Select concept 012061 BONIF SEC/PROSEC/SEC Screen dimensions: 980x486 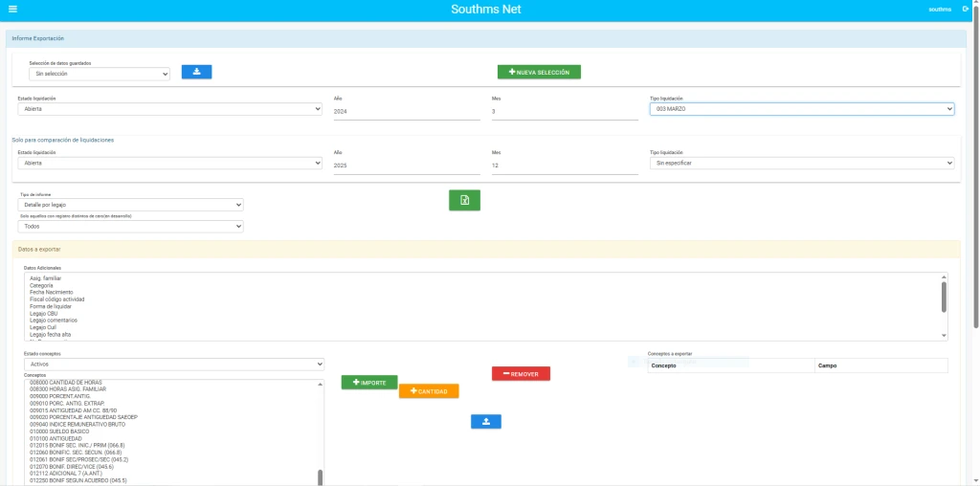click(78, 460)
